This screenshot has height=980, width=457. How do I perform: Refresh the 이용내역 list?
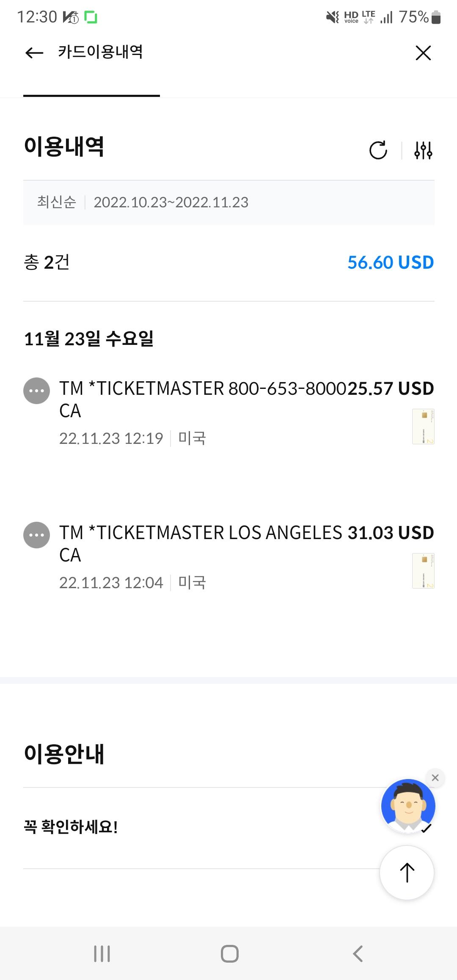pos(378,150)
